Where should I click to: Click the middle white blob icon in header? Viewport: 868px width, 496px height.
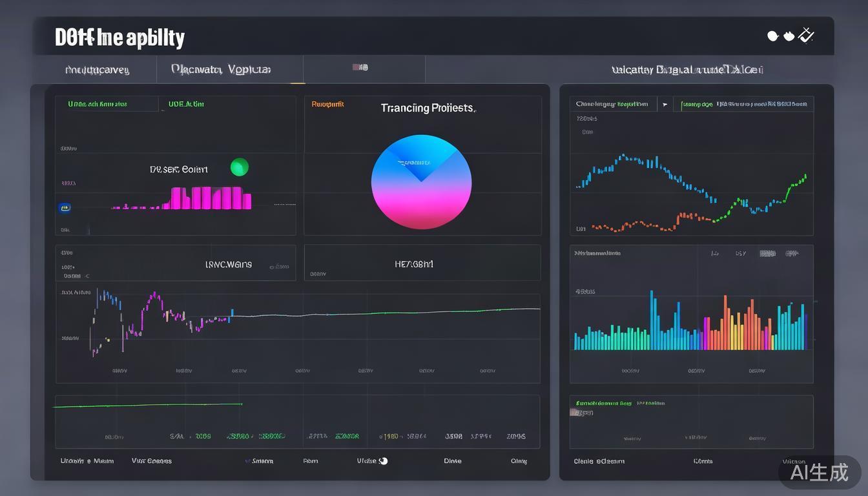(789, 36)
